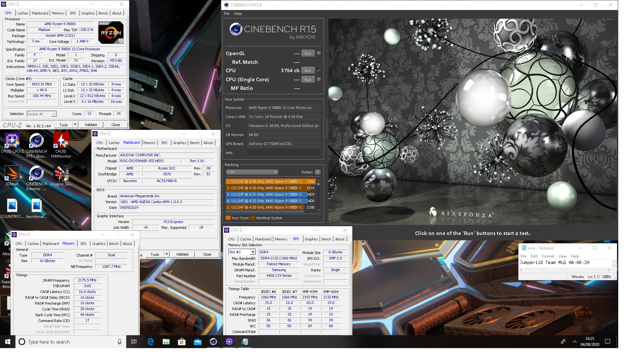Viewport: 644px width, 361px height.
Task: Toggle the CPU Single Core checkbox
Action: click(319, 79)
